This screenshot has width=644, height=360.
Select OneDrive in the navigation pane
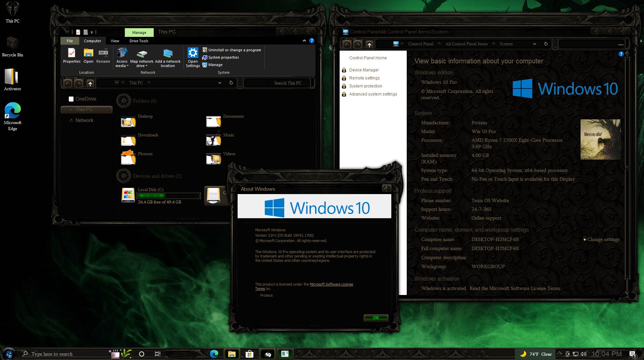pos(83,99)
